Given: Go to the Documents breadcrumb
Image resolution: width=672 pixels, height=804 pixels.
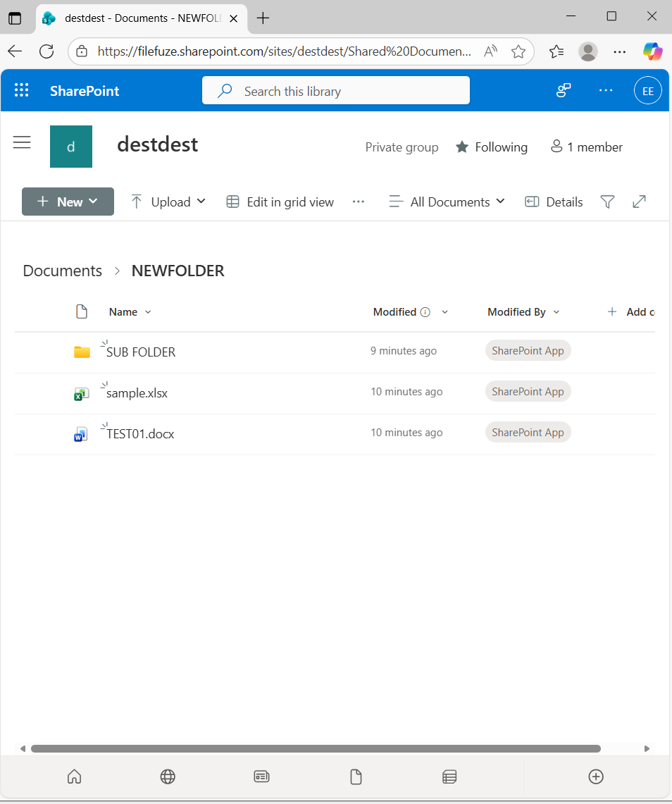Looking at the screenshot, I should [x=63, y=271].
